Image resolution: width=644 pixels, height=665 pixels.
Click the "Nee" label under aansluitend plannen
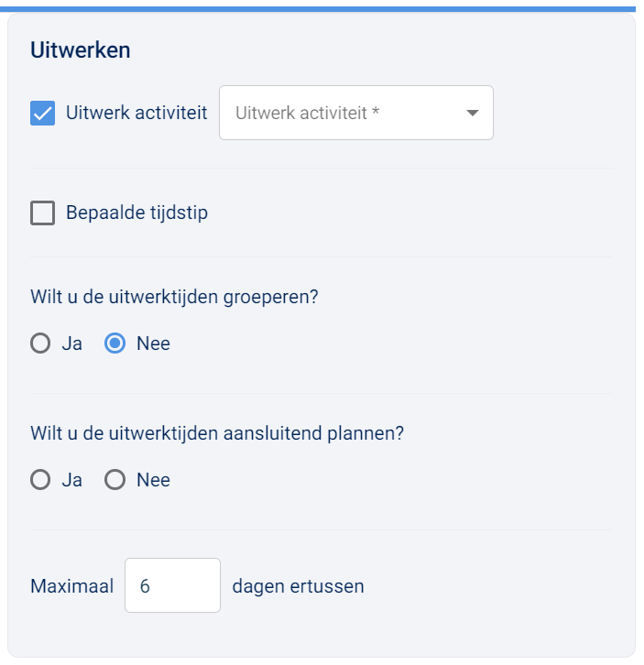153,480
